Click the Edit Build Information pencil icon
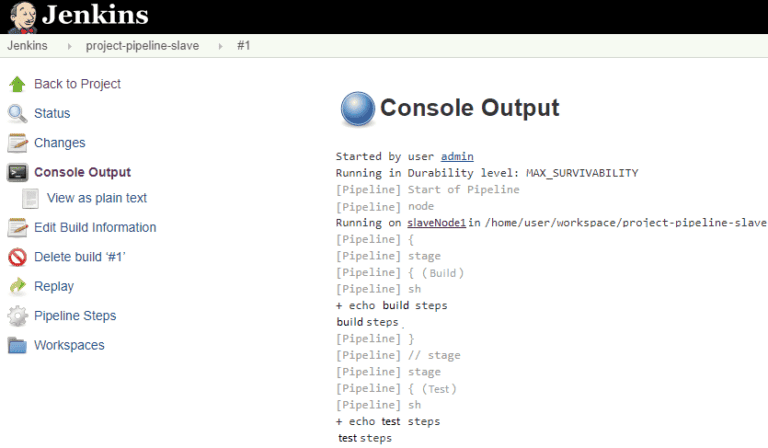Screen dimensions: 768x448 pyautogui.click(x=17, y=228)
